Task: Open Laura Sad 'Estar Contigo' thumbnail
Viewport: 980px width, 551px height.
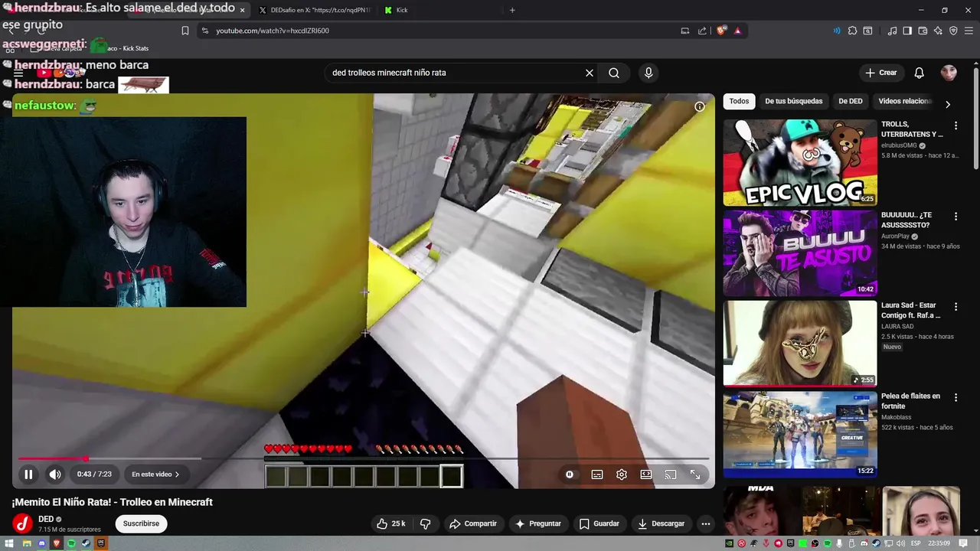Action: pyautogui.click(x=800, y=343)
